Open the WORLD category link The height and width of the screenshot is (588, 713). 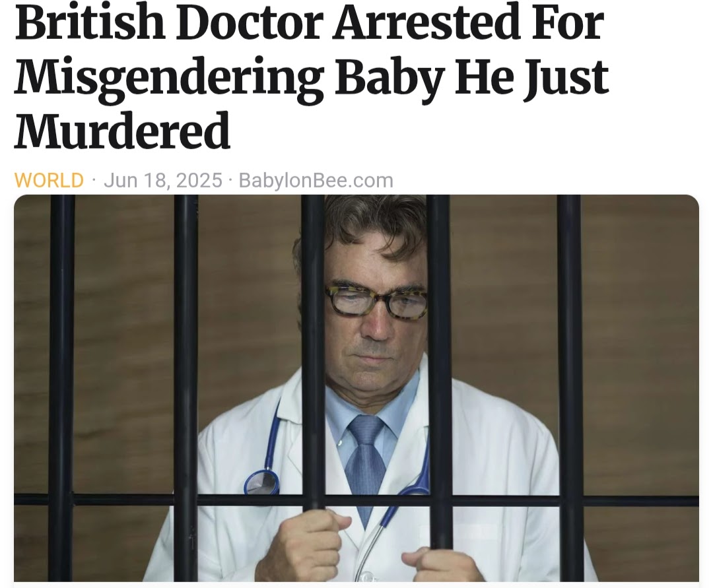click(x=49, y=180)
